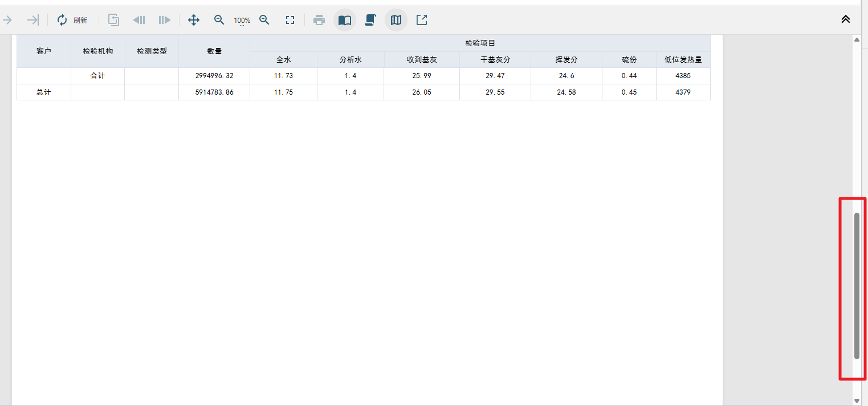Collapse the toolbar with double chevron

tap(846, 19)
